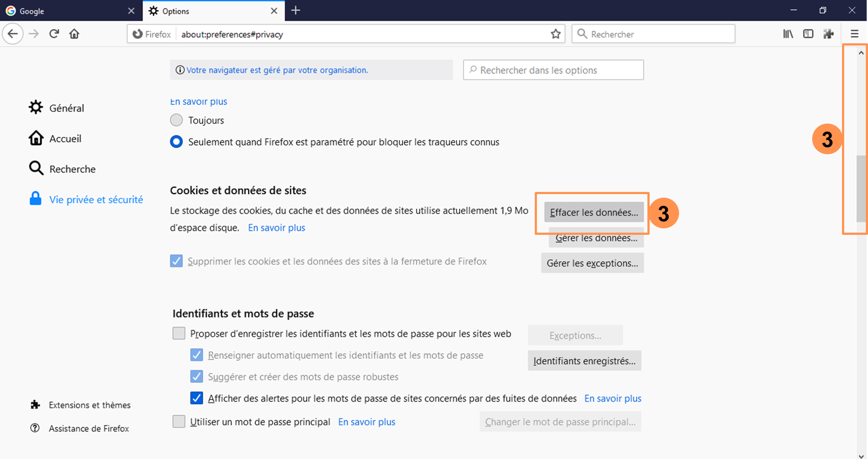Open a new tab with plus
Image resolution: width=868 pixels, height=459 pixels.
(x=295, y=10)
